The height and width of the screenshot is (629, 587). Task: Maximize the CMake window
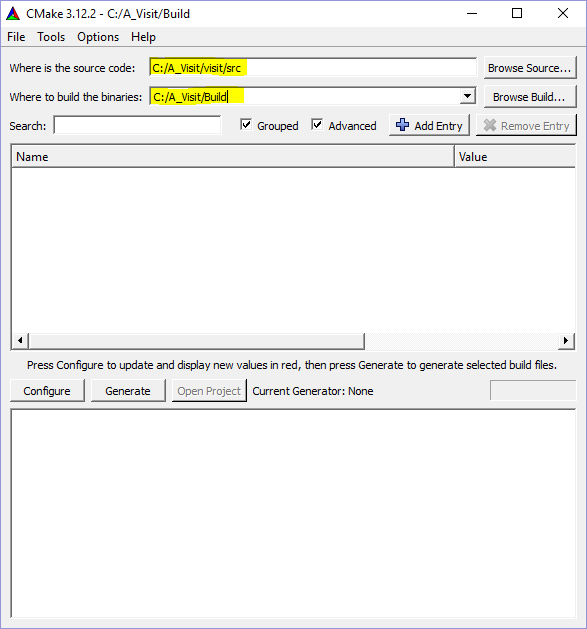517,14
